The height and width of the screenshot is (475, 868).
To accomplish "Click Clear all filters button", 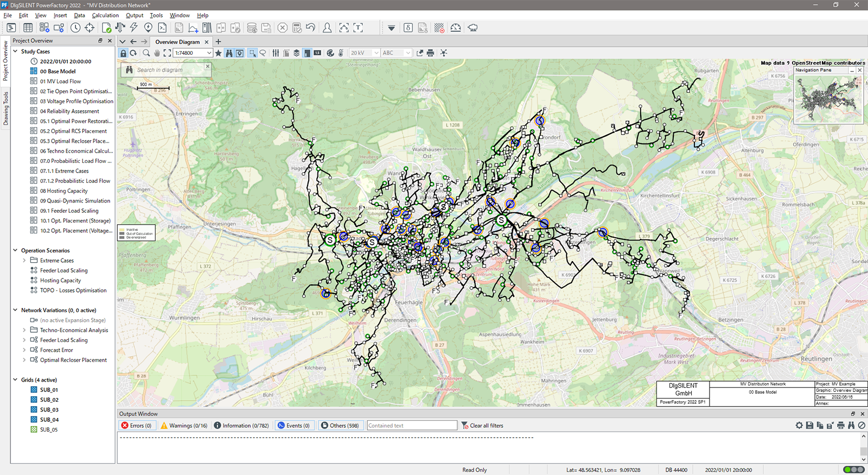I will coord(482,426).
